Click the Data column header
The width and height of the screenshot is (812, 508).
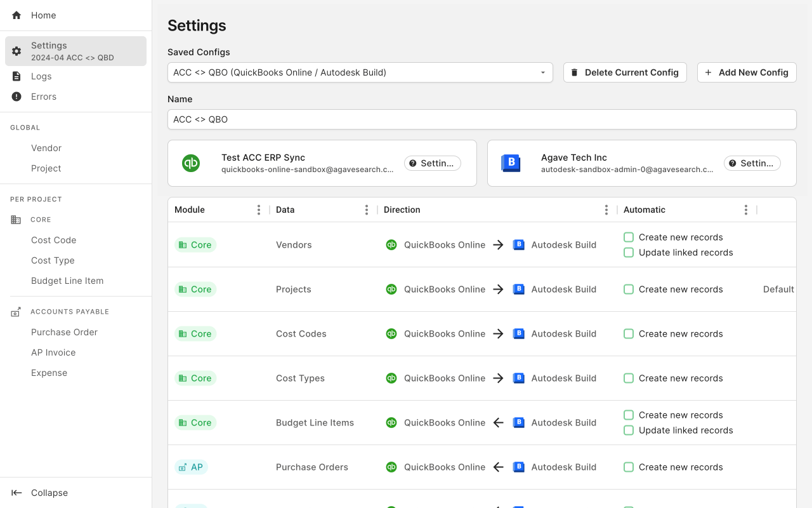(x=285, y=210)
